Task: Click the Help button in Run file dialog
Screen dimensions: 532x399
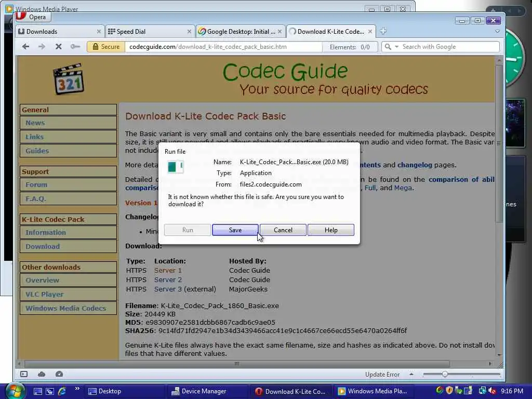Action: coord(331,230)
